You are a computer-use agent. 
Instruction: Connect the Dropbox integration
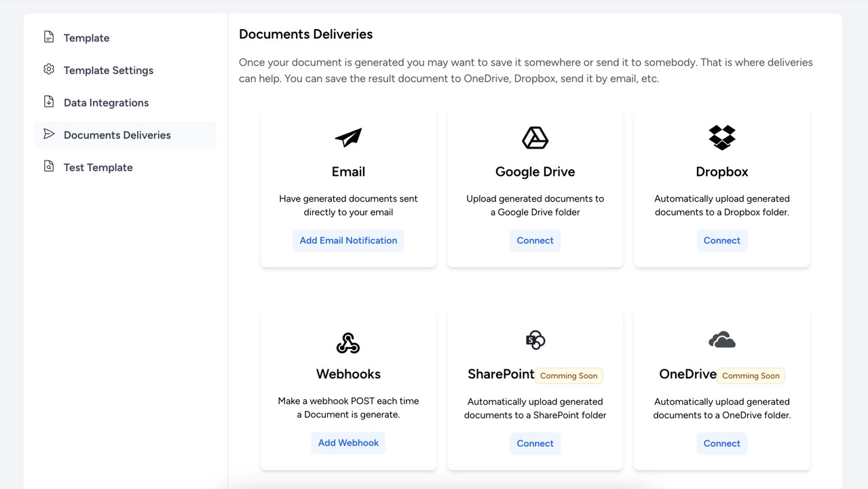pos(721,240)
